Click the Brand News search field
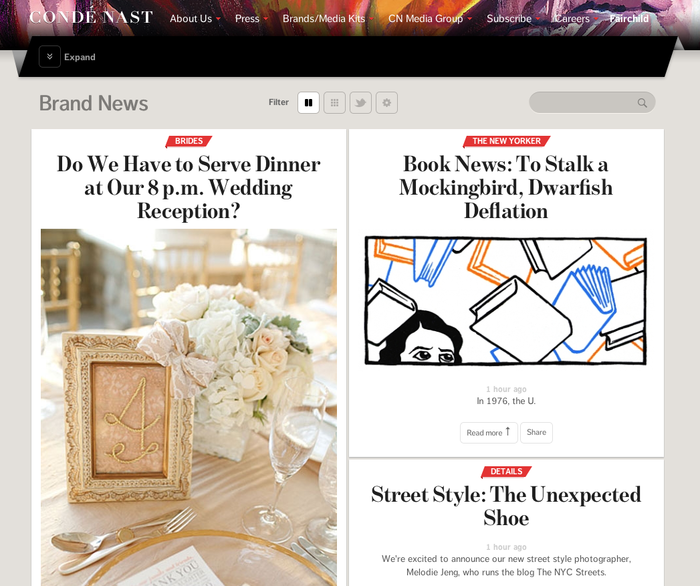 [x=592, y=103]
